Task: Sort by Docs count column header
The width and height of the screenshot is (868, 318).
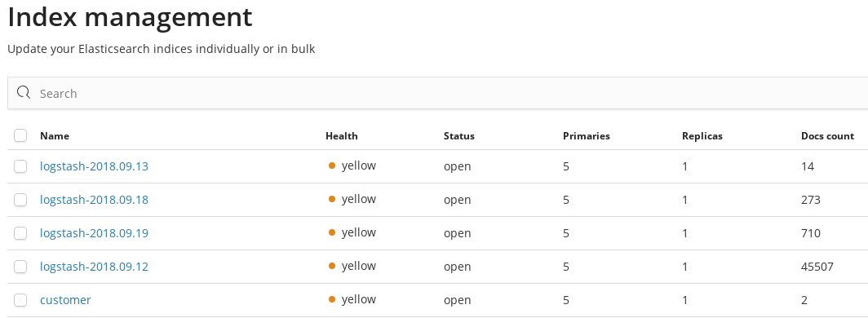Action: (827, 136)
